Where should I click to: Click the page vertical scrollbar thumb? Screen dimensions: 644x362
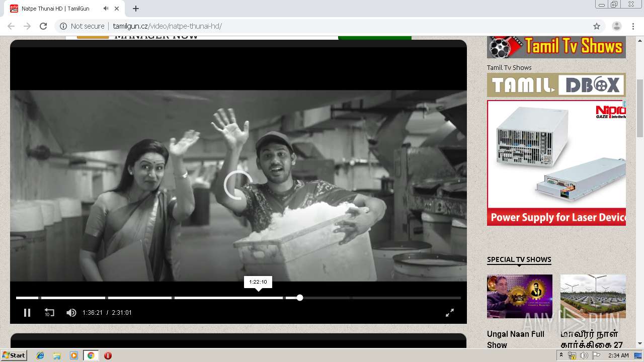point(640,108)
